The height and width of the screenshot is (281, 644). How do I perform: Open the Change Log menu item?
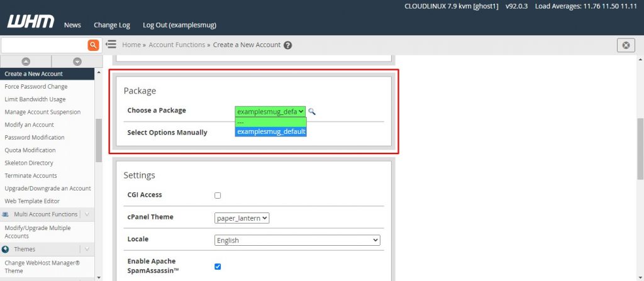[x=112, y=25]
